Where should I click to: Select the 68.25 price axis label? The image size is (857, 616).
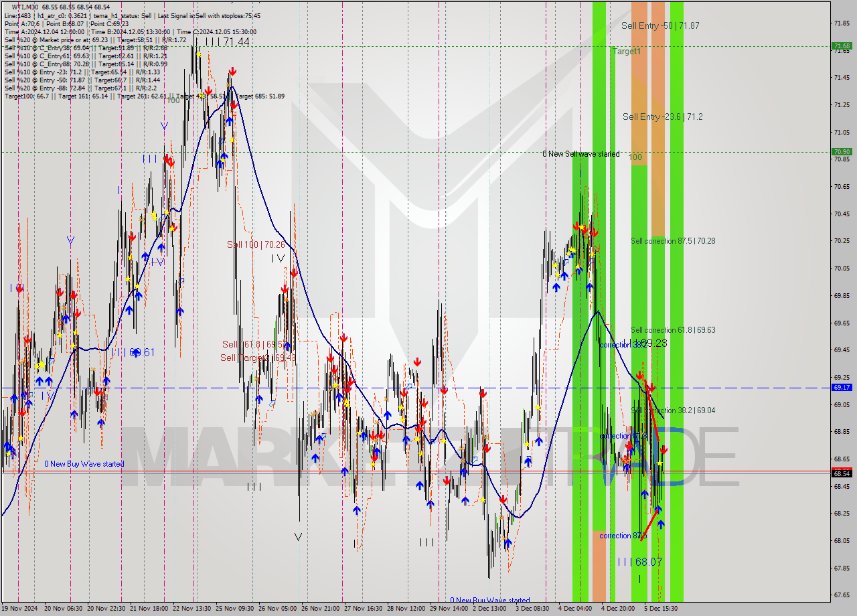point(842,514)
